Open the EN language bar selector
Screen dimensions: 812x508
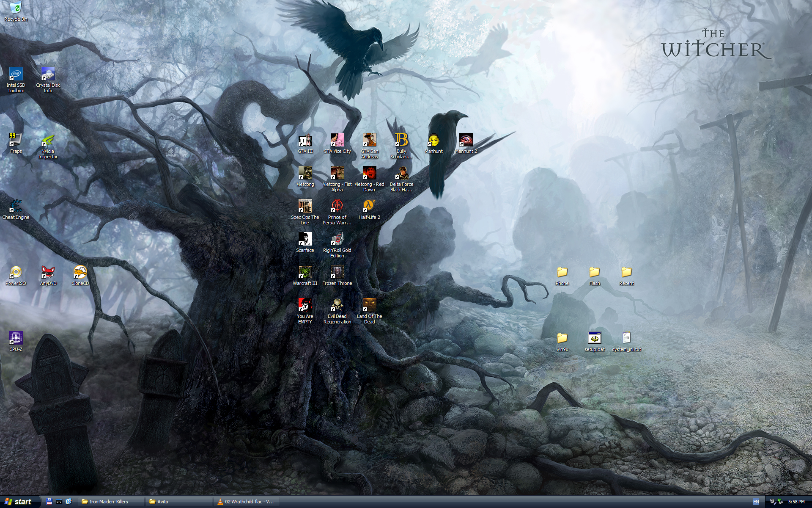[756, 502]
